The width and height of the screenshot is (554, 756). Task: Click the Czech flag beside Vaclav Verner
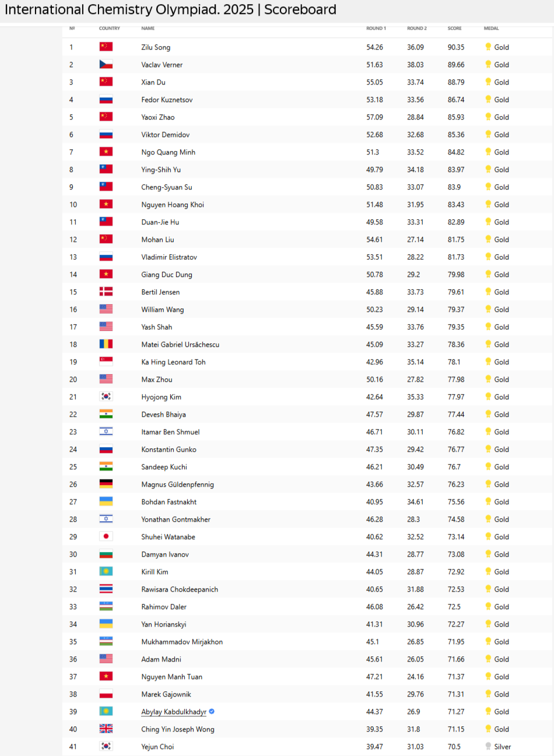(106, 64)
